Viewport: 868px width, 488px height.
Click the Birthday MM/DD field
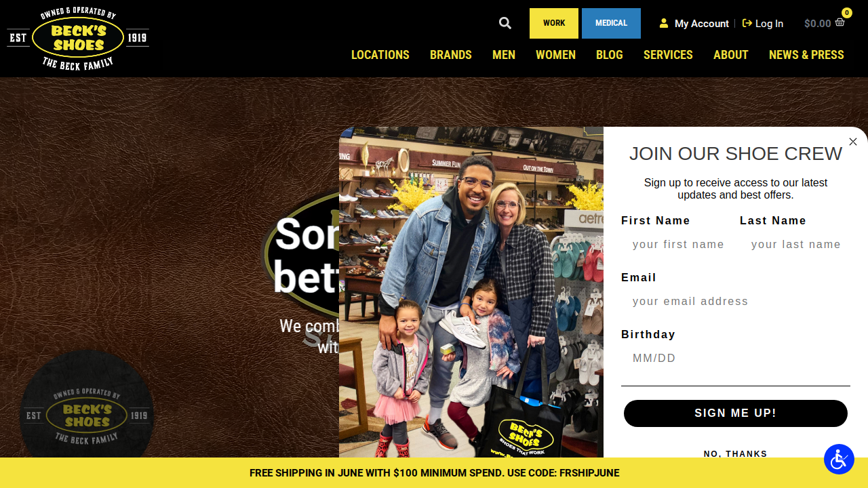click(x=736, y=359)
